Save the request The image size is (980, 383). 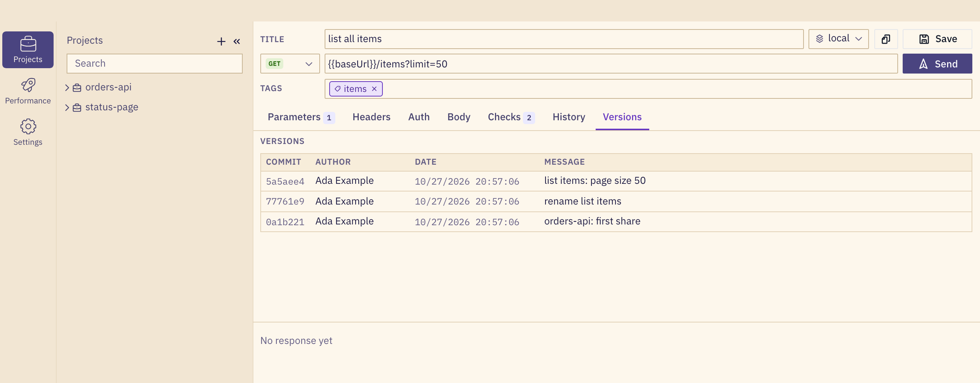coord(938,39)
